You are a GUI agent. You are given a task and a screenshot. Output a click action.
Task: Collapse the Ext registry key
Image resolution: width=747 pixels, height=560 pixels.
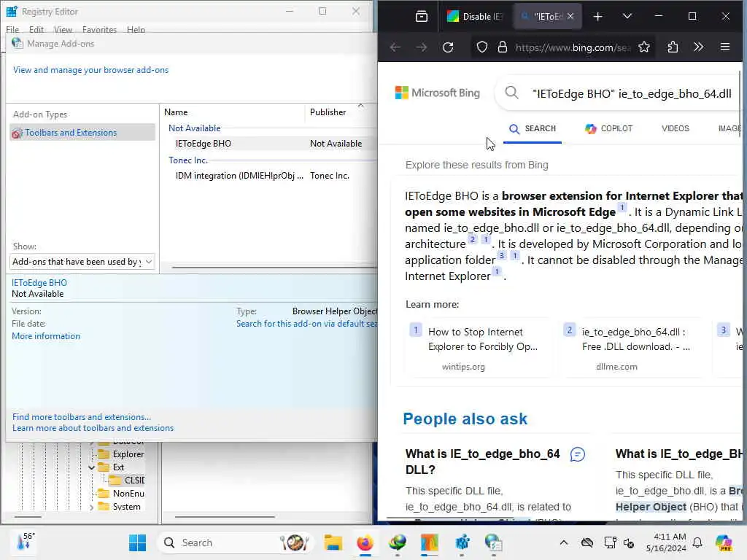(x=91, y=467)
